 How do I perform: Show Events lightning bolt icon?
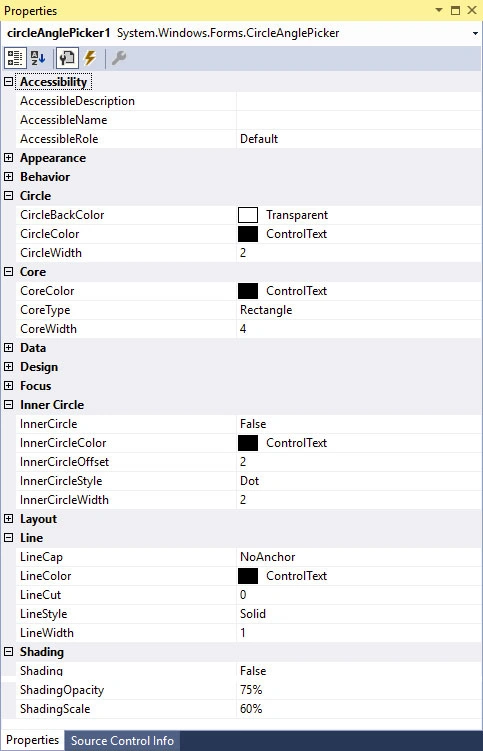pos(90,58)
